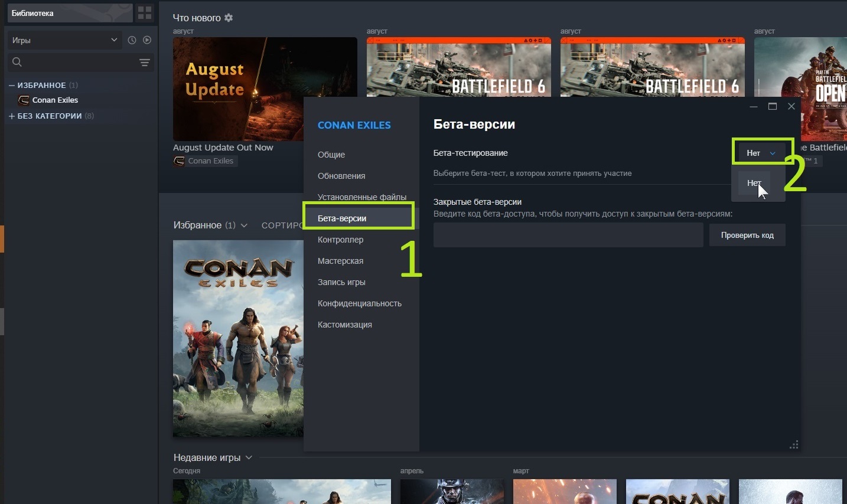Open the Общие settings tab
The width and height of the screenshot is (847, 504).
331,155
